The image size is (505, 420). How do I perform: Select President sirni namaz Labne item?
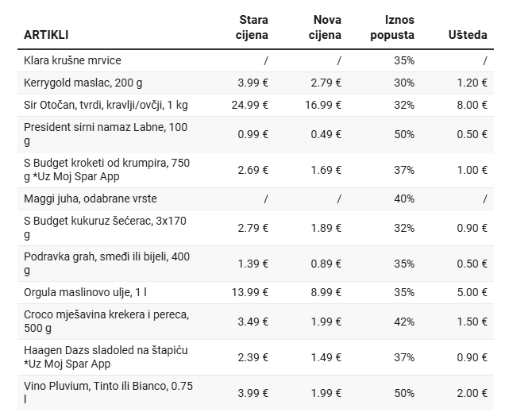[x=106, y=133]
